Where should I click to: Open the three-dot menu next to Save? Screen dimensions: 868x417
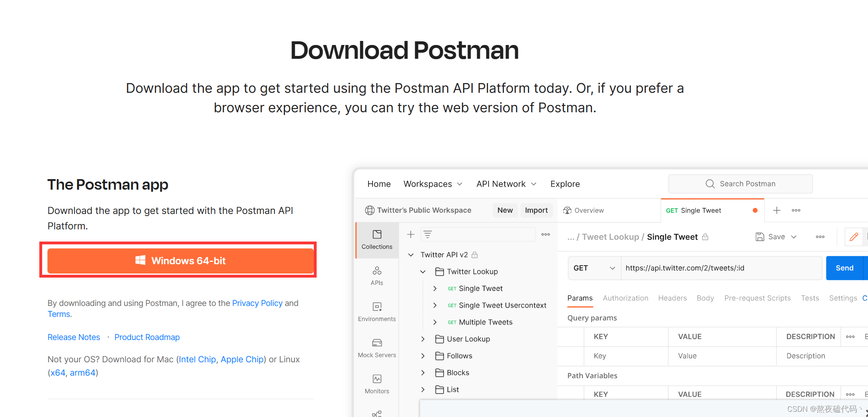click(820, 237)
